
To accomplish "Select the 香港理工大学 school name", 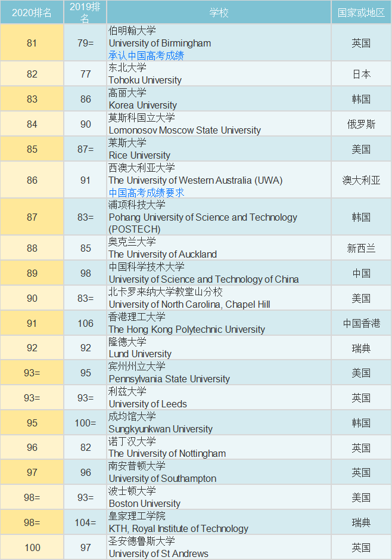I will [x=137, y=317].
